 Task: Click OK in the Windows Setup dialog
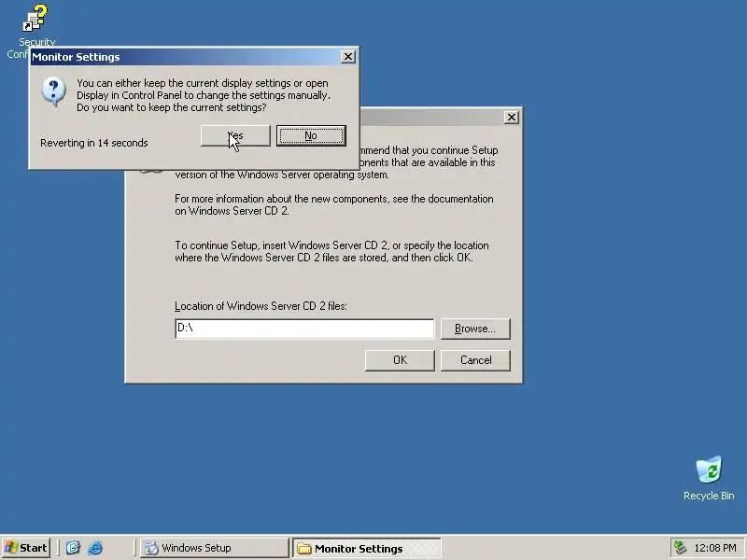pyautogui.click(x=400, y=360)
